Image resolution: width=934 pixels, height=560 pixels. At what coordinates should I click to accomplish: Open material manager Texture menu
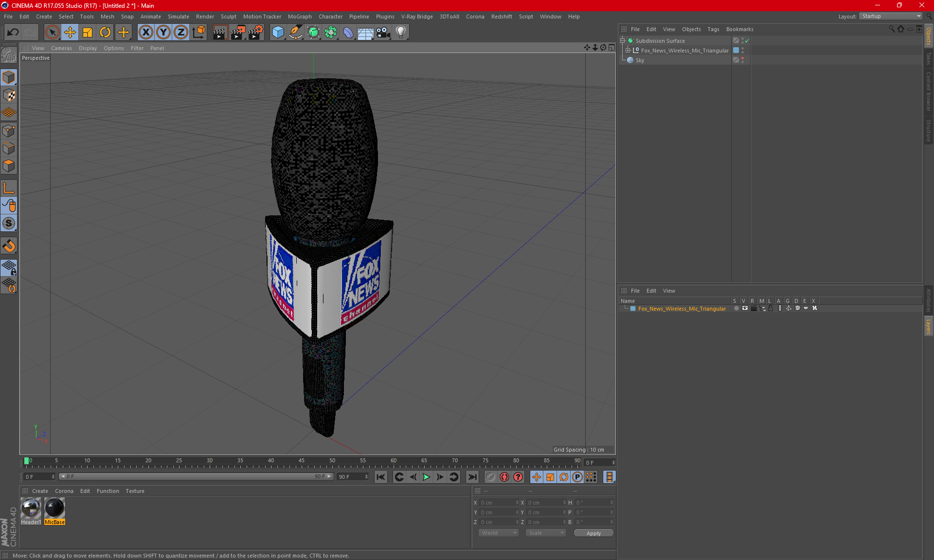click(135, 491)
